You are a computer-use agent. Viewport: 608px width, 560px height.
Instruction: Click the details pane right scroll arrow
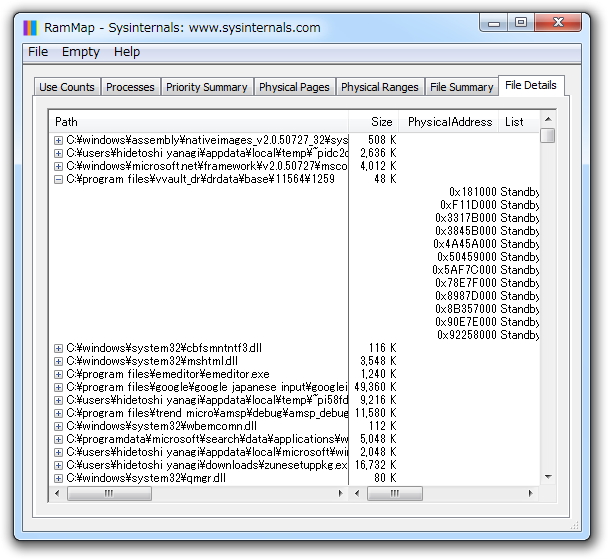(531, 493)
